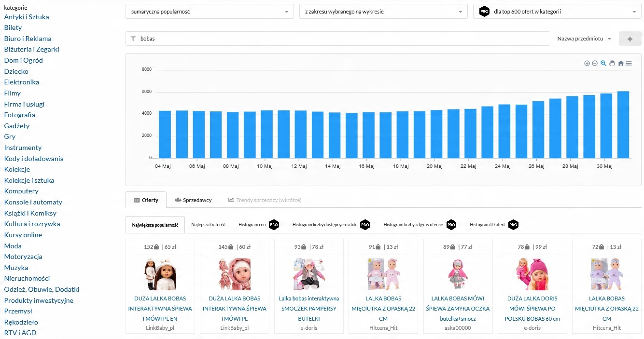Select the magnifier selection zoom tool
Viewport: 644px width, 339px height.
point(603,63)
